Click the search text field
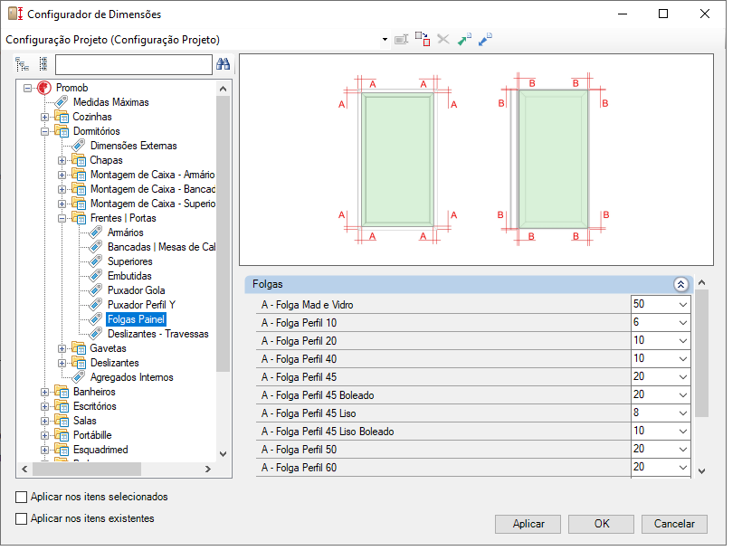The height and width of the screenshot is (560, 742). pyautogui.click(x=133, y=64)
